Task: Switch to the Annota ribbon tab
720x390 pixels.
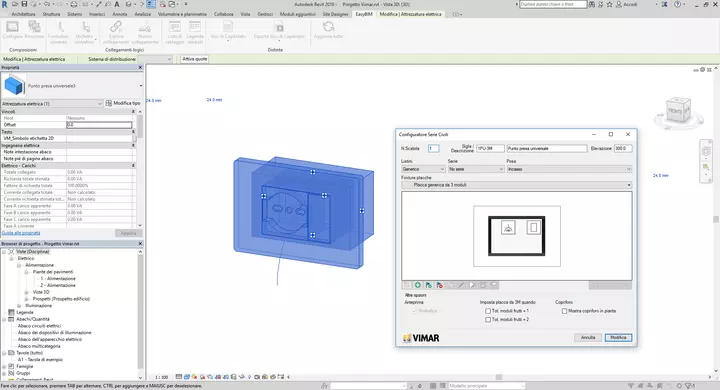Action: pos(120,14)
